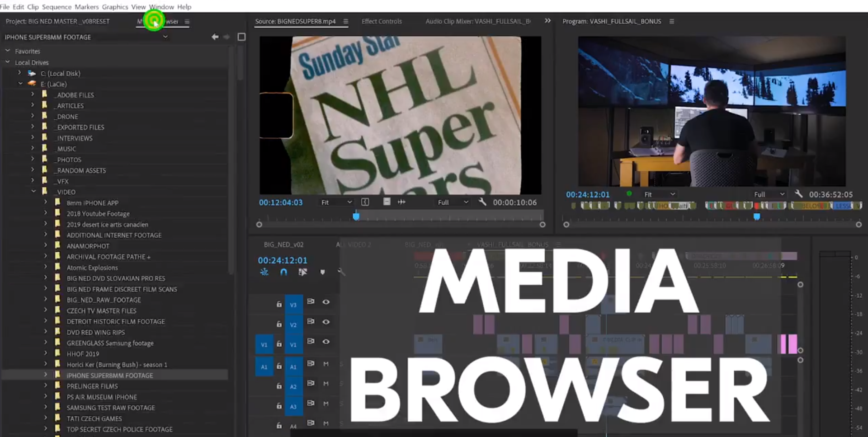Add a marker using timeline marker icon

(x=322, y=272)
